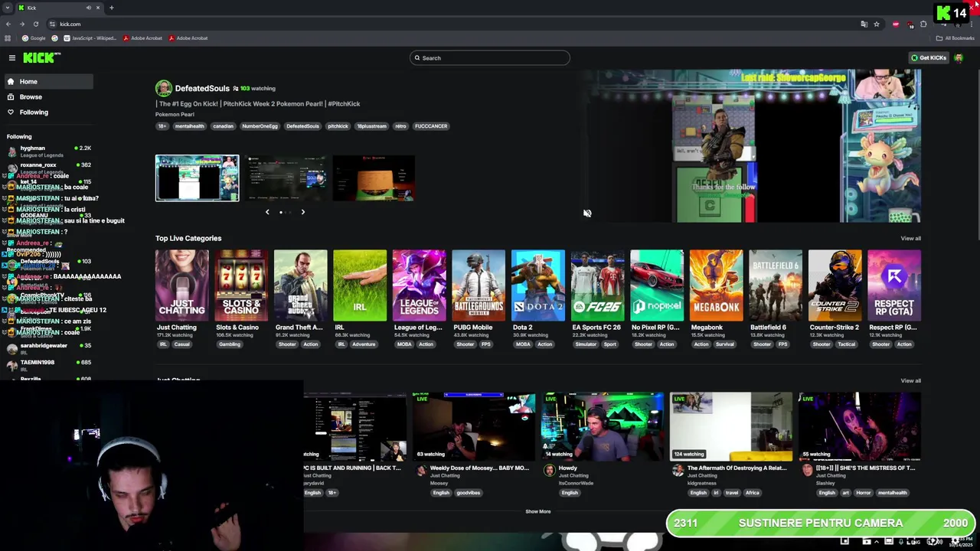Open DefeatedSouls channel name link
The width and height of the screenshot is (980, 551).
202,88
